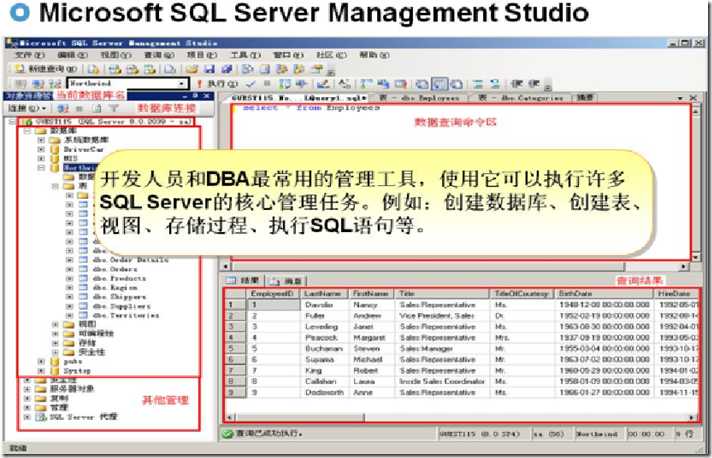Switch to the 表 - dbo.Employees tab
This screenshot has height=458, width=712.
click(x=419, y=98)
